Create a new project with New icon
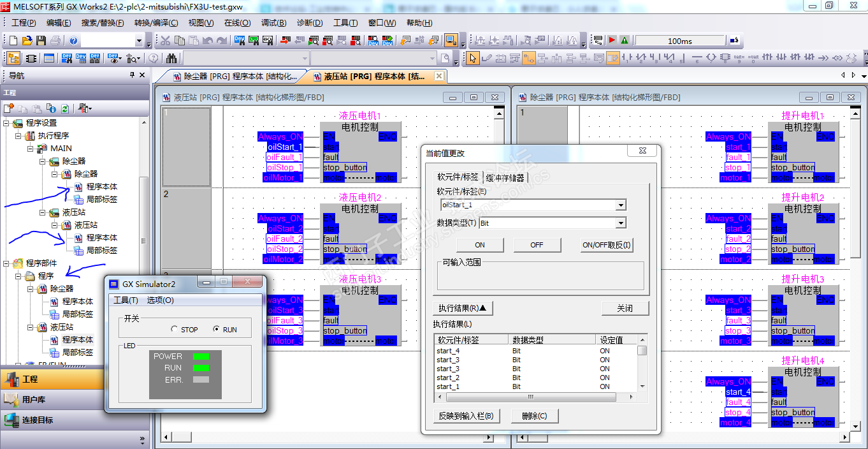This screenshot has height=449, width=868. point(13,41)
